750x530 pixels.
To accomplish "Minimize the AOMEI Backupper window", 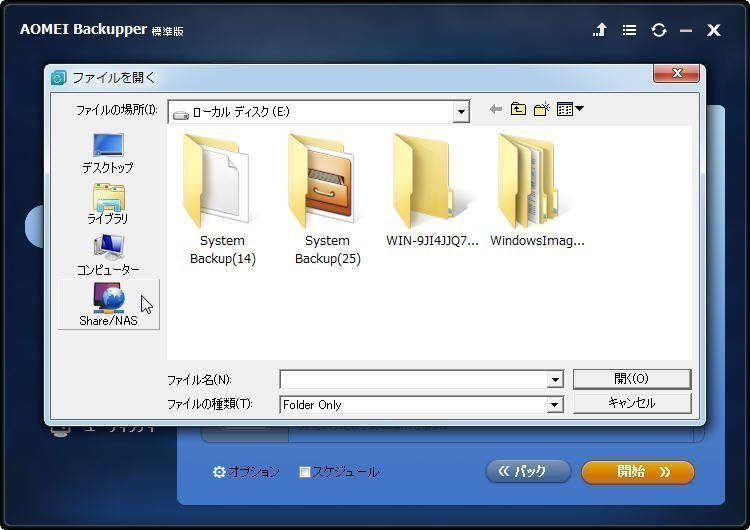I will [x=686, y=31].
